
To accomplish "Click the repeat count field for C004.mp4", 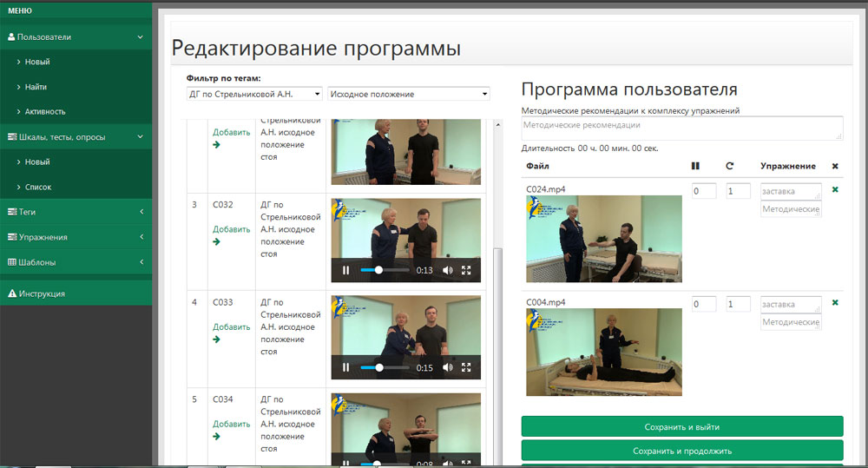I will pos(739,304).
